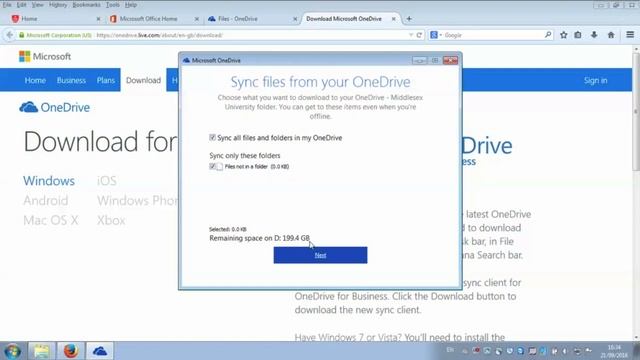This screenshot has height=360, width=640.
Task: Open the Bookmarks menu
Action: (x=87, y=5)
